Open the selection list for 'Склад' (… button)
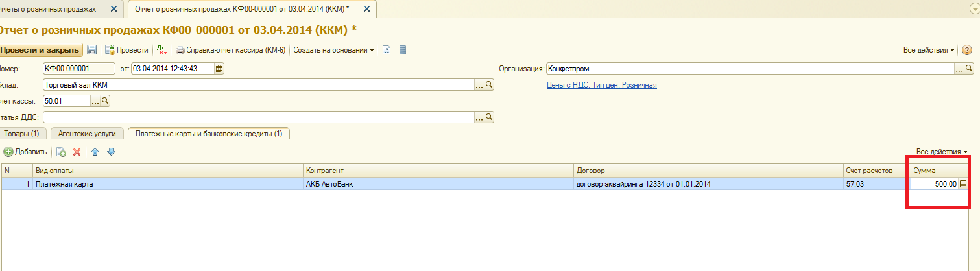Screen dimensions: 980x271 [x=479, y=84]
